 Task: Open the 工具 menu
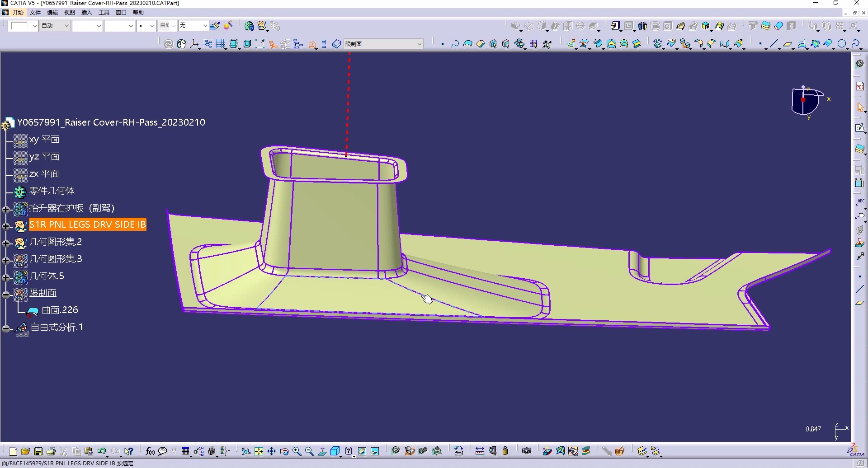point(104,13)
